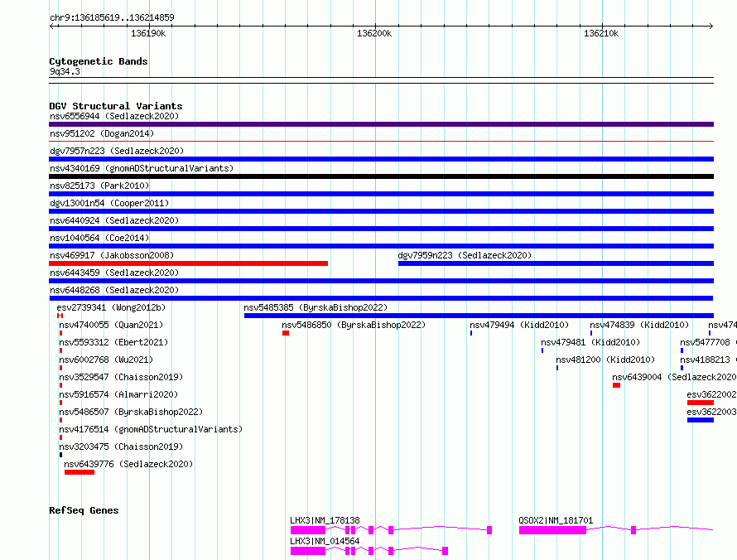This screenshot has width=737, height=560.
Task: Click nsv4740055 (Quan2021) label
Action: (x=111, y=325)
